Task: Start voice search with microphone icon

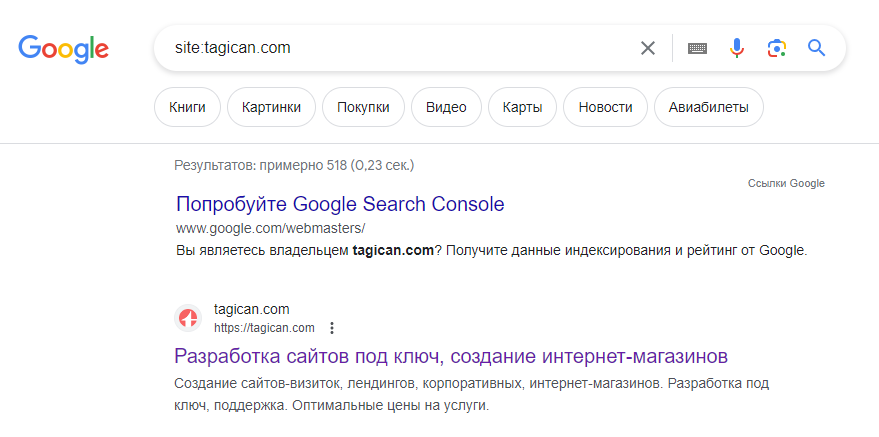Action: click(737, 48)
